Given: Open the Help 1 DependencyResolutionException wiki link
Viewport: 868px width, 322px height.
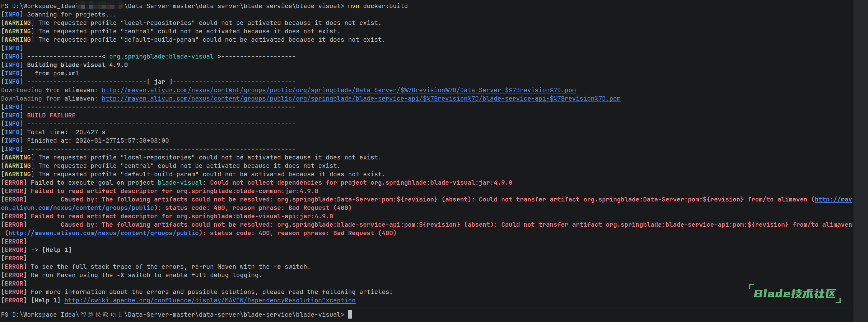Looking at the screenshot, I should pos(210,300).
